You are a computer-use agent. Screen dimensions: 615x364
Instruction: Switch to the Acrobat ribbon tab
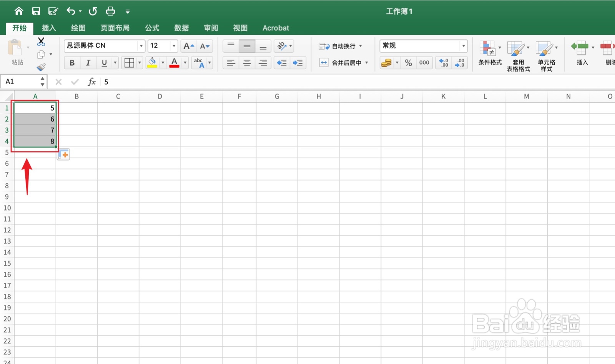[276, 28]
